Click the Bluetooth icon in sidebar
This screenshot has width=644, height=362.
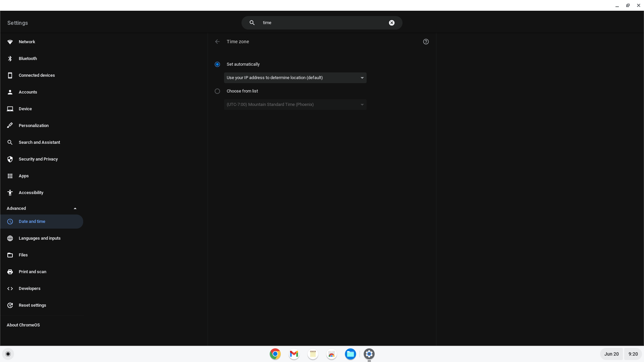coord(10,59)
